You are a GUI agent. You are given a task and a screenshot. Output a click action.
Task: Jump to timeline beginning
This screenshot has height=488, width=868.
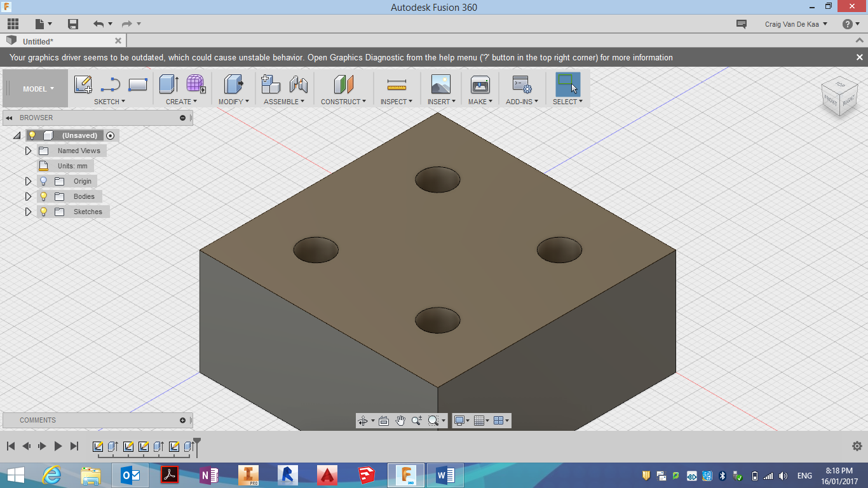coord(11,446)
